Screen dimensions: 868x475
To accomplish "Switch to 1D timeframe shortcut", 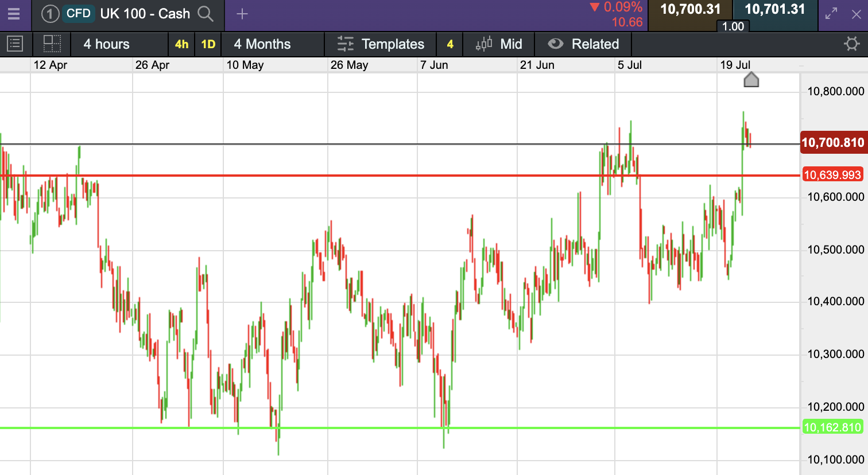I will click(208, 44).
